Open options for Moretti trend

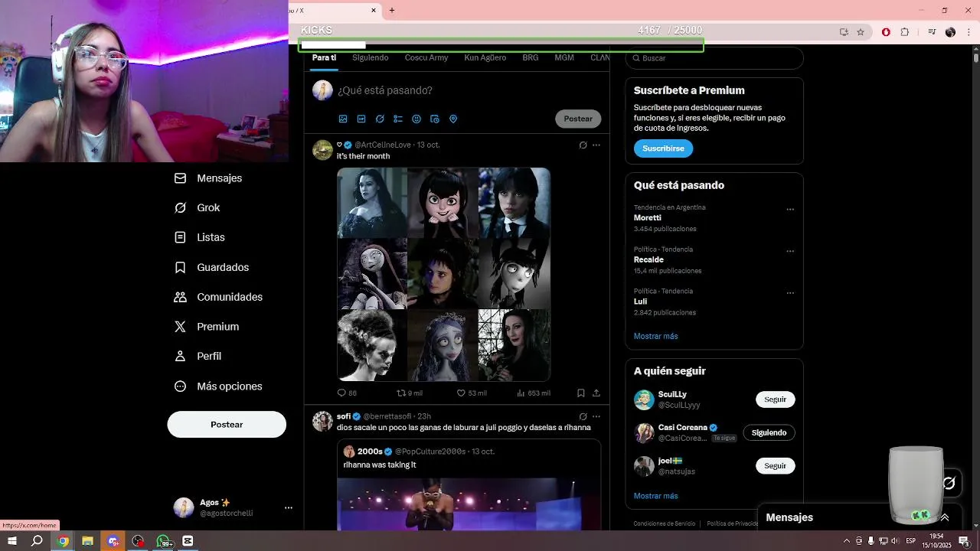[790, 210]
